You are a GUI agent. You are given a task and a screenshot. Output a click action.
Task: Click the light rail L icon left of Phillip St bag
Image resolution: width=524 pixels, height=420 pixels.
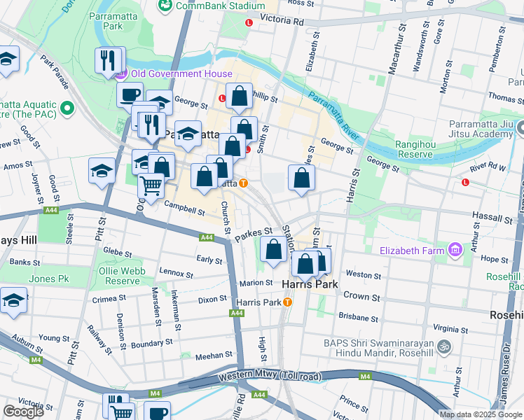pos(222,99)
